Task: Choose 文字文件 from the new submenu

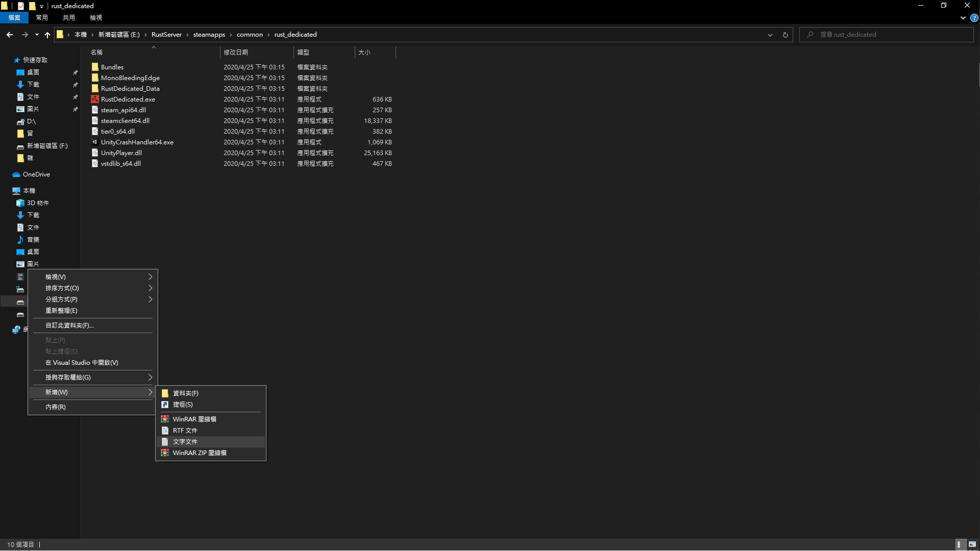Action: [x=185, y=442]
